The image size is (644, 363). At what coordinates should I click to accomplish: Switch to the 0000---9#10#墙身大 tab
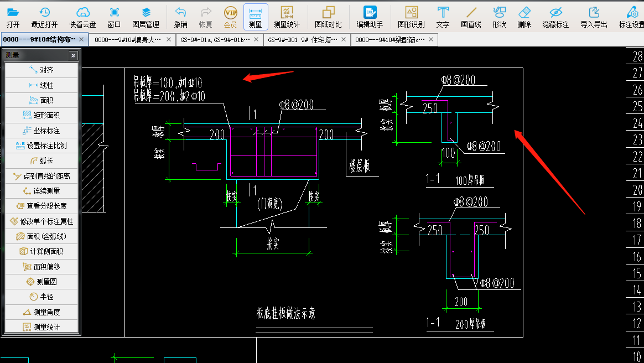(x=128, y=39)
